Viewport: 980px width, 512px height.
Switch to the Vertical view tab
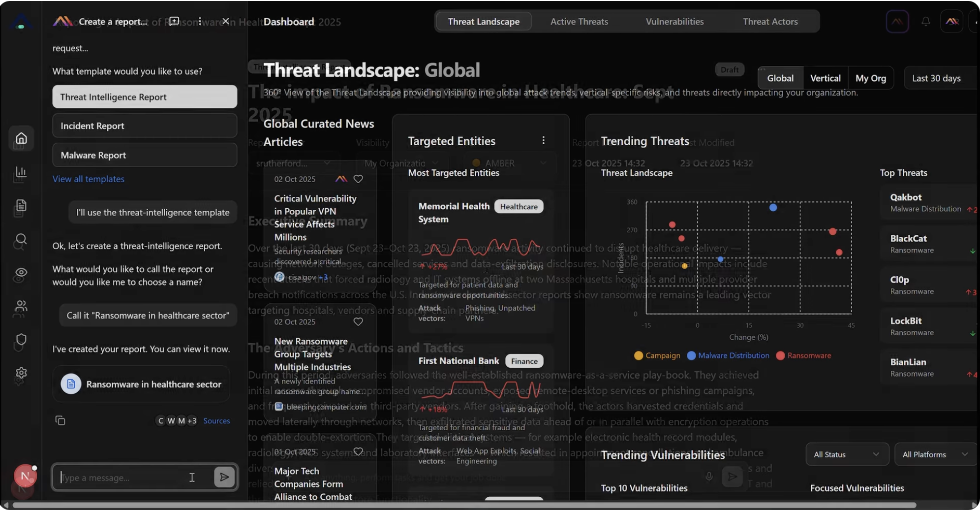point(825,78)
